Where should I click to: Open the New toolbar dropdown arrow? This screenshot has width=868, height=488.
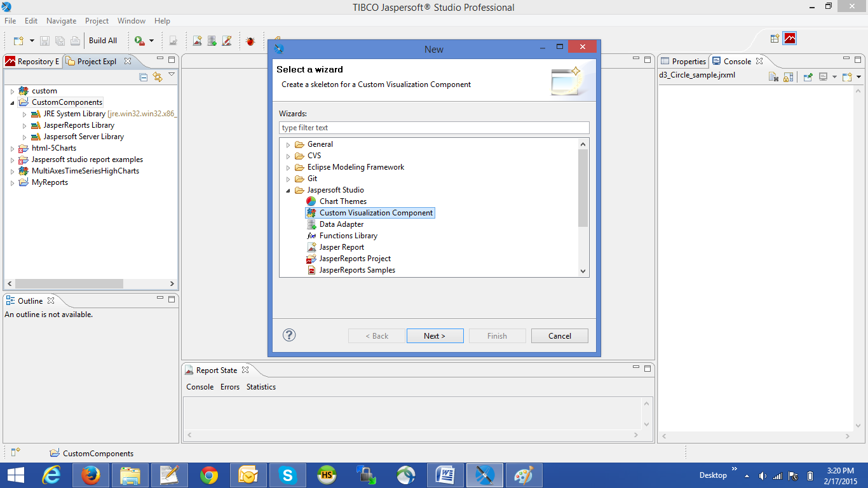click(32, 41)
